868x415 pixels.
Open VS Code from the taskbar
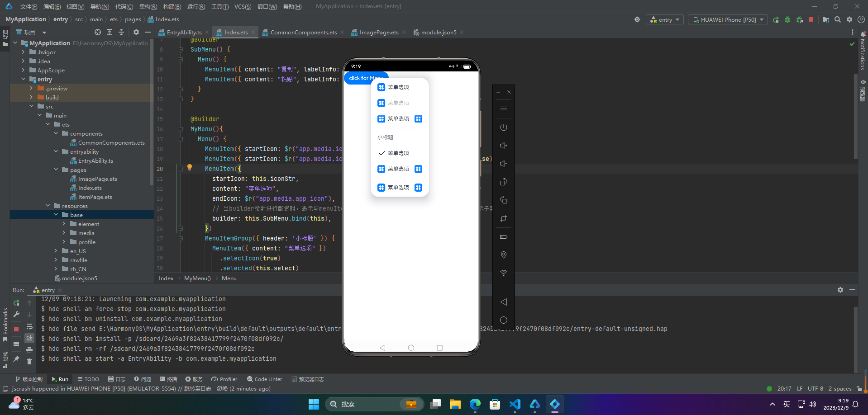click(x=515, y=404)
